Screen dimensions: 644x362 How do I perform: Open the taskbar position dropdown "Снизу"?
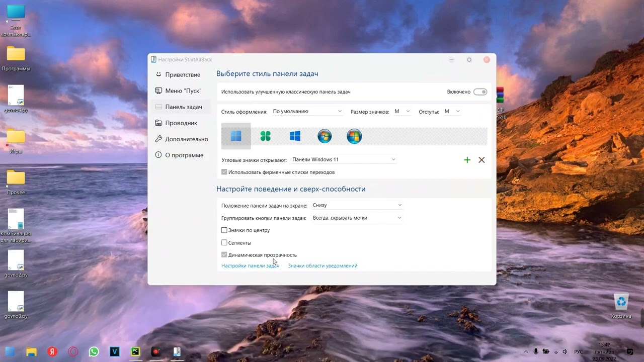[357, 205]
